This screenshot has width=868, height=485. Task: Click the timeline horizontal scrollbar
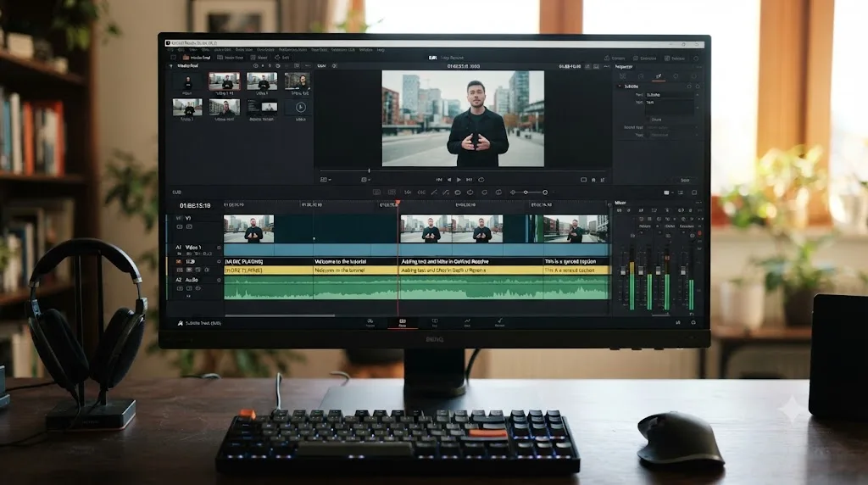[280, 315]
